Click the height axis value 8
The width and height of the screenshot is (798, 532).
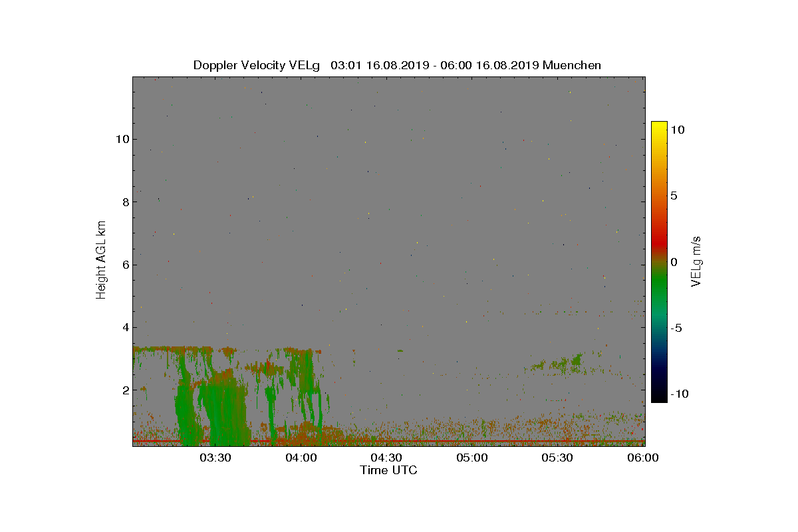click(124, 202)
